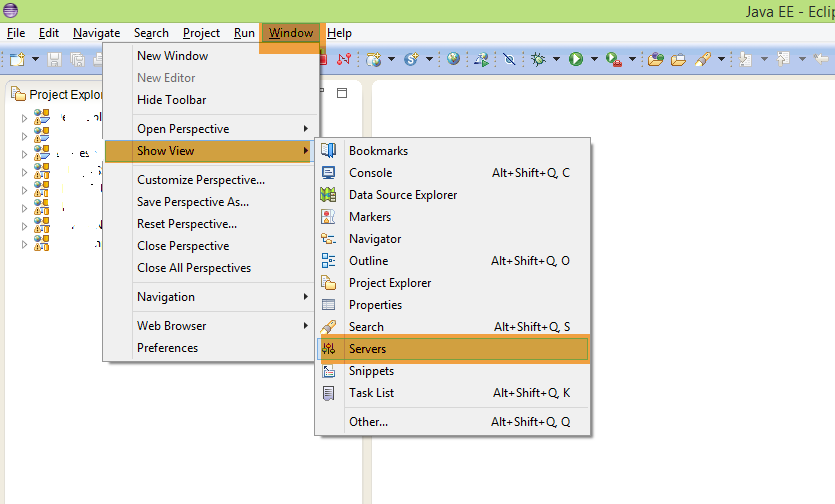Open dropdown arrow next to new web project icon
Image resolution: width=835 pixels, height=504 pixels.
click(391, 59)
